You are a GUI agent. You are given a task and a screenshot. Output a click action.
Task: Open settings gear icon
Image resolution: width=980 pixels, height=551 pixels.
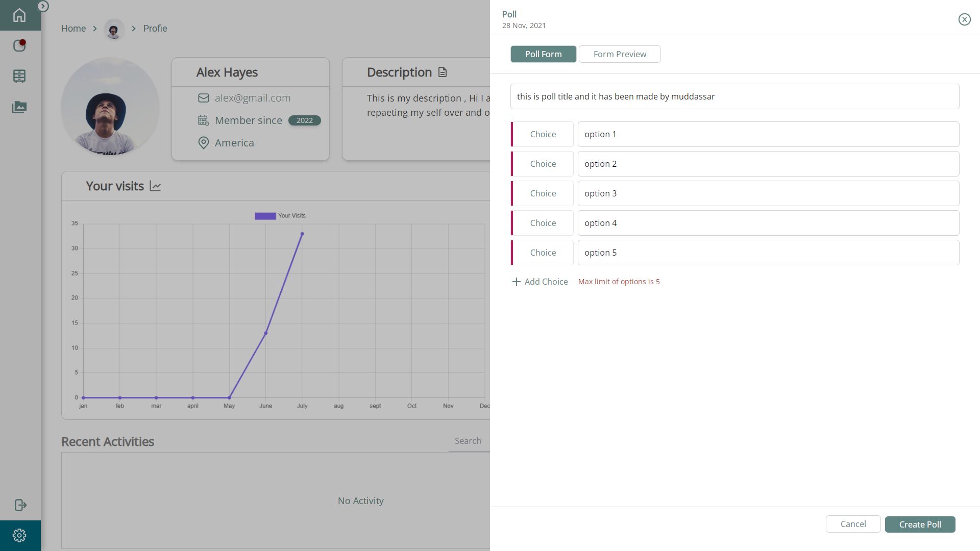tap(19, 535)
